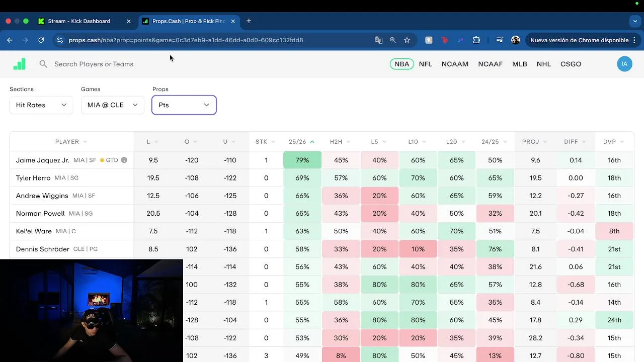Click the Props.Cash green bar-chart logo
Image resolution: width=644 pixels, height=362 pixels.
[x=19, y=64]
